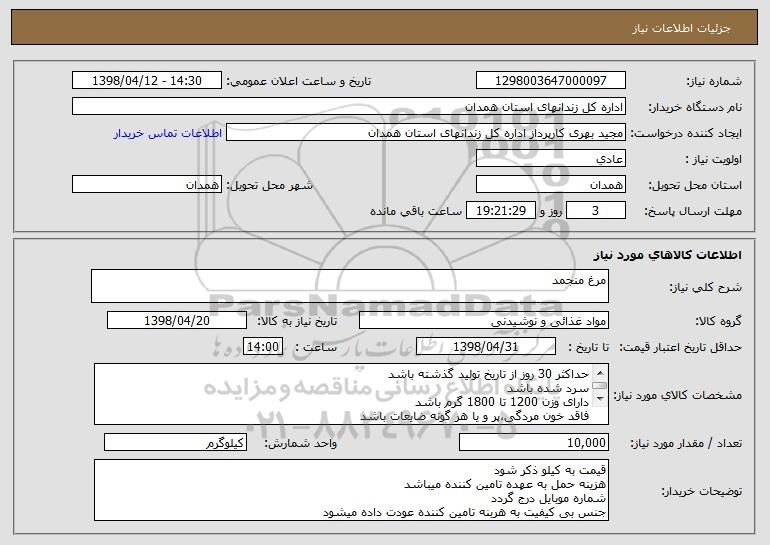Click the request creator field مجید بهری
The height and width of the screenshot is (545, 770).
tap(426, 133)
